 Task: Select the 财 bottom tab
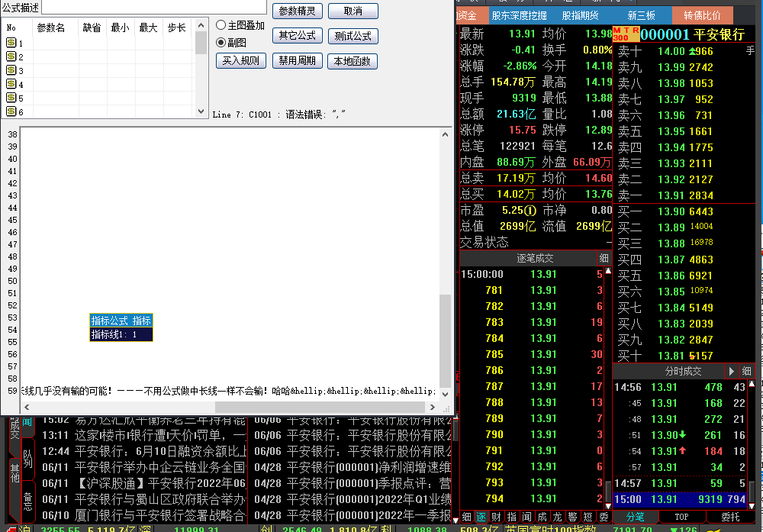[497, 517]
